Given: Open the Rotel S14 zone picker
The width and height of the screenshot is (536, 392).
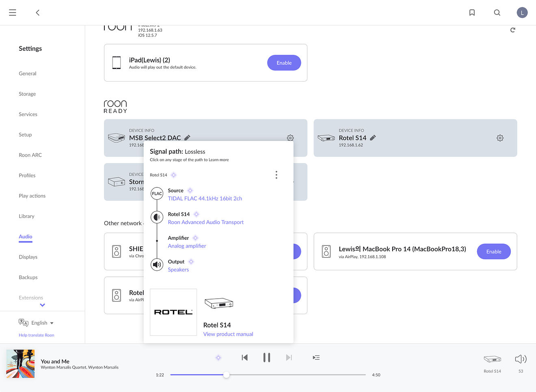Looking at the screenshot, I should (x=492, y=363).
